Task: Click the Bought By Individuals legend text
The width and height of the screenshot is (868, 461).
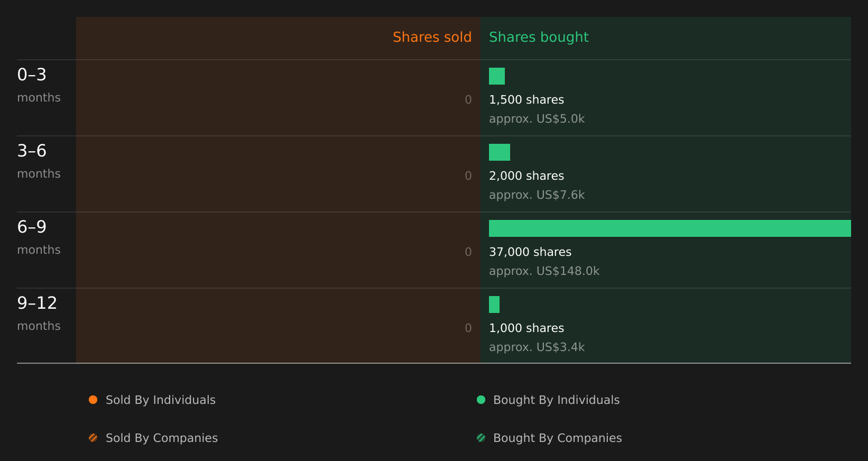Action: point(556,400)
